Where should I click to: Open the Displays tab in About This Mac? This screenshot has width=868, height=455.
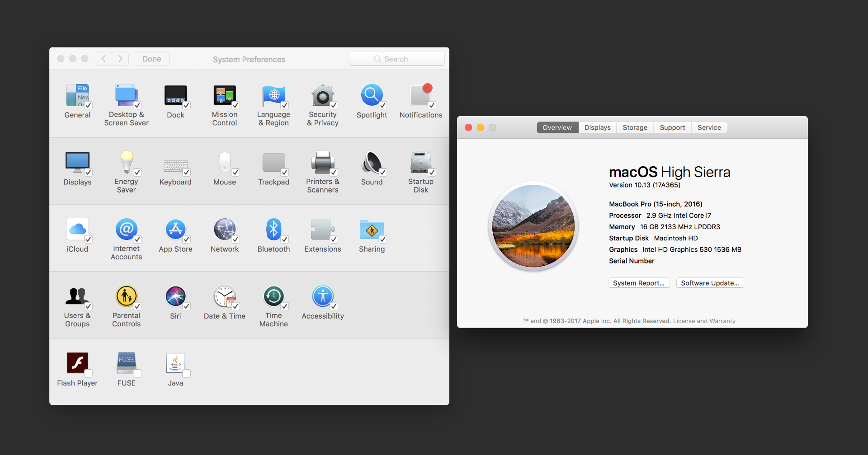tap(598, 127)
